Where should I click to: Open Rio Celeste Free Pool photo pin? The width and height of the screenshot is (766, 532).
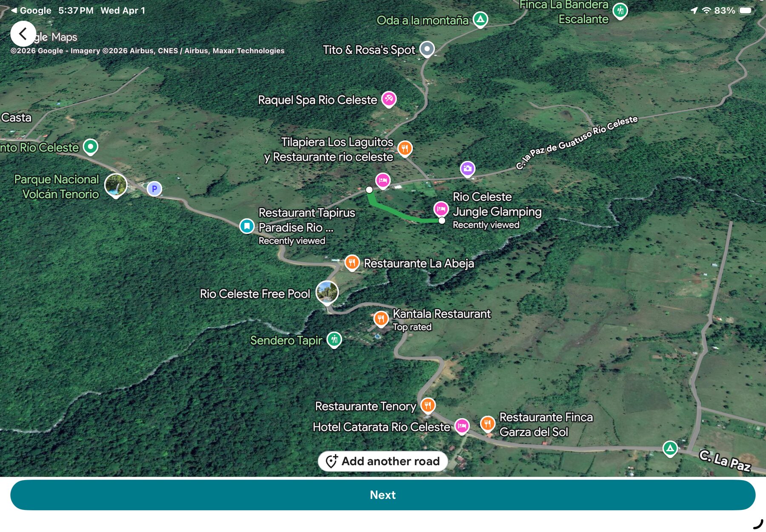click(327, 293)
